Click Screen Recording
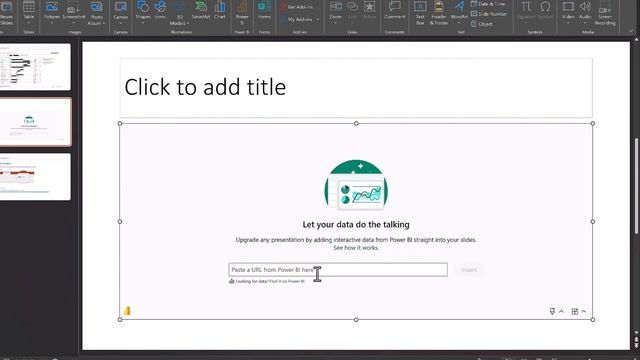Image resolution: width=640 pixels, height=360 pixels. 605,13
